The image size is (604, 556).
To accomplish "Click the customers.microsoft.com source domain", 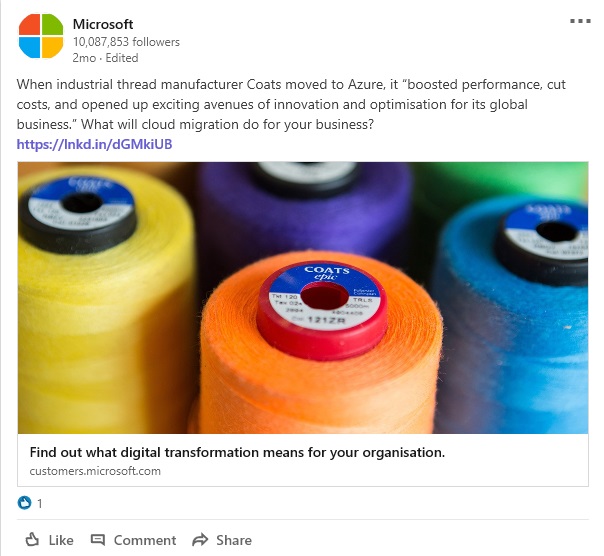I will coord(95,471).
